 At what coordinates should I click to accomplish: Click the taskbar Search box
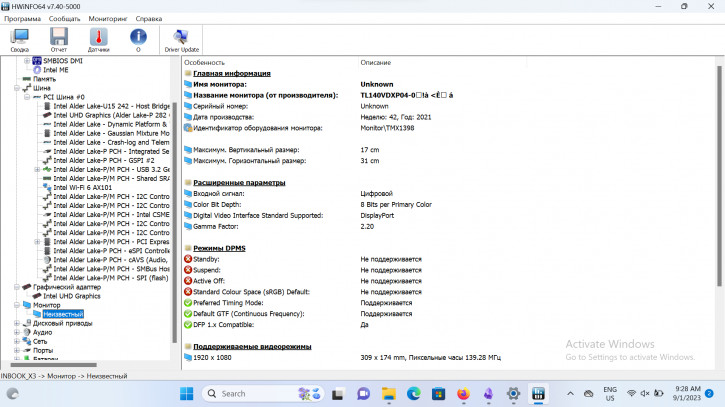coord(263,394)
